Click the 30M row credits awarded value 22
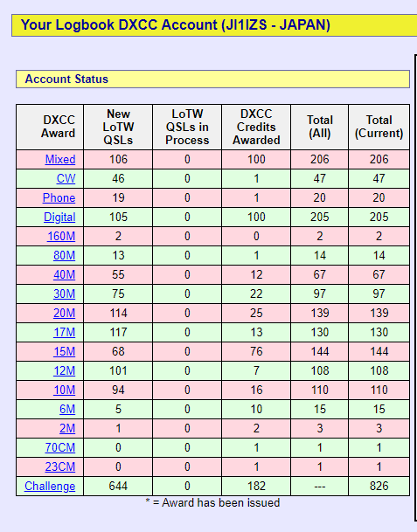Image resolution: width=417 pixels, height=532 pixels. coord(256,294)
